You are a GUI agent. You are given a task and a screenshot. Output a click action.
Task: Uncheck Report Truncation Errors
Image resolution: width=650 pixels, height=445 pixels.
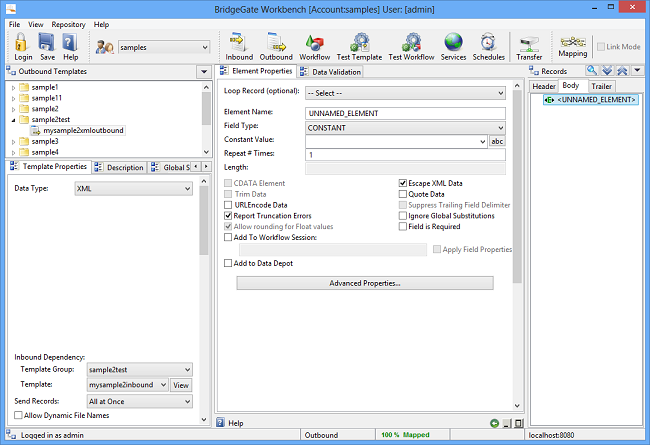[228, 216]
